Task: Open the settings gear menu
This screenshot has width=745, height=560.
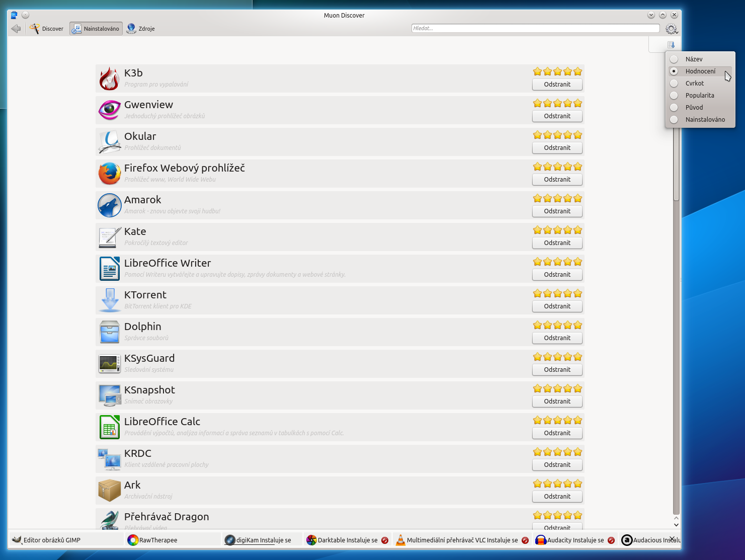Action: coord(672,29)
